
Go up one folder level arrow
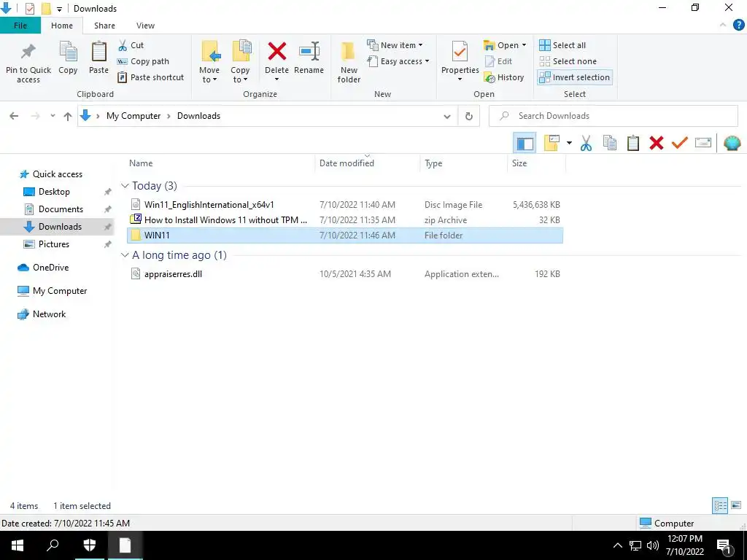click(68, 116)
